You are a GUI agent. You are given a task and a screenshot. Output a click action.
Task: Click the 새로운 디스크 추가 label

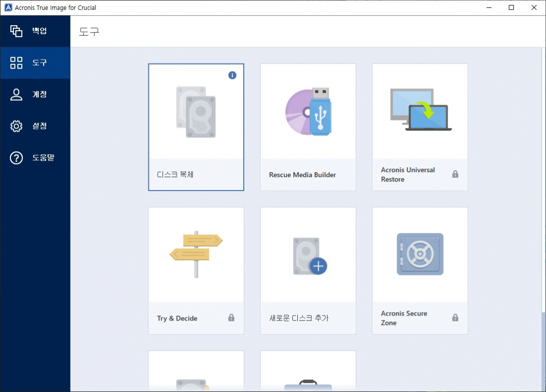pos(299,318)
